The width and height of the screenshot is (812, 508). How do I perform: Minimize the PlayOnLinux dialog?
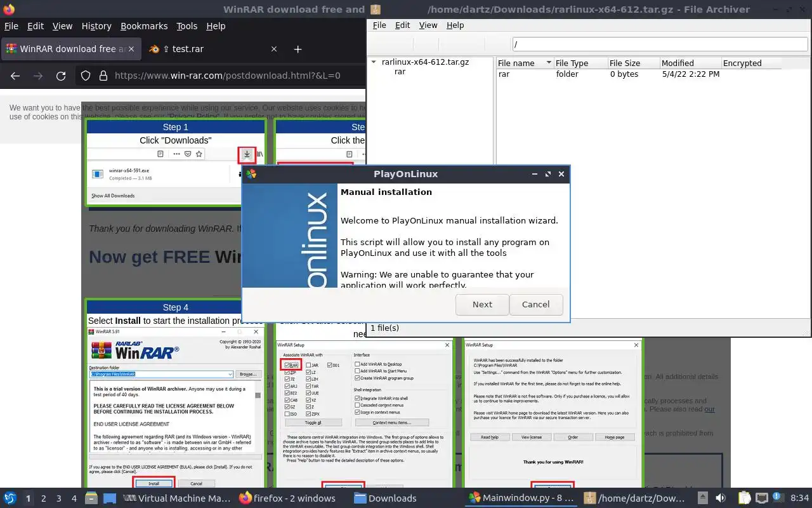tap(535, 174)
